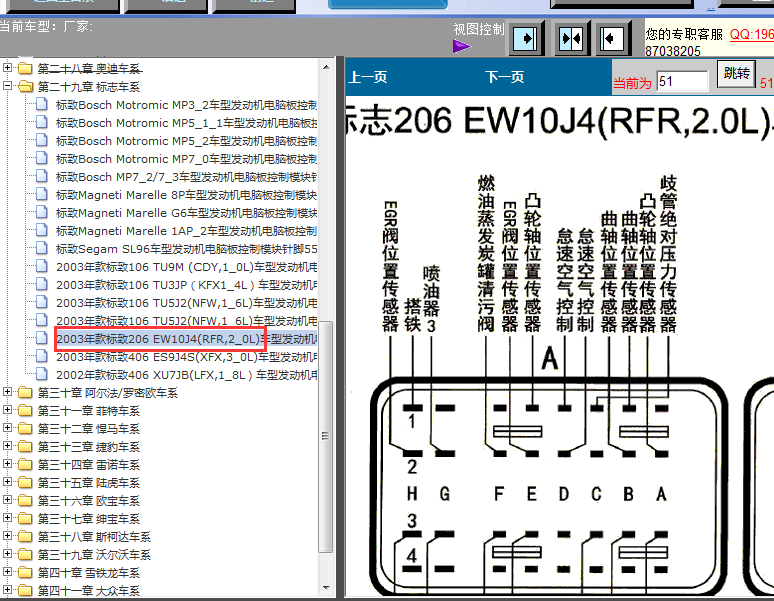Expand the 第三十章 阿尔法/罗密欧车系 node
This screenshot has width=774, height=601.
(x=7, y=392)
